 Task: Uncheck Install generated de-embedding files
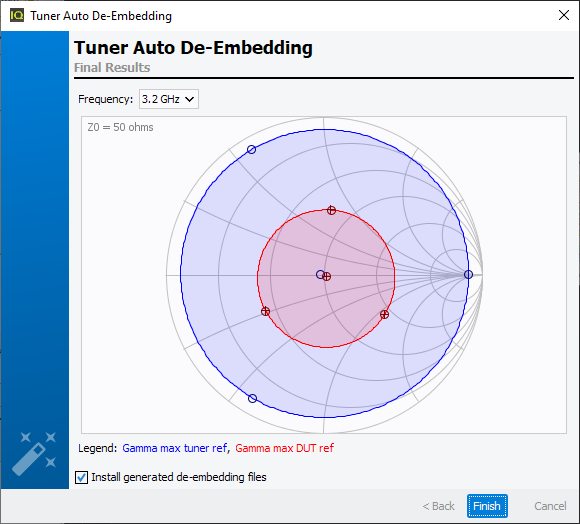pyautogui.click(x=81, y=477)
